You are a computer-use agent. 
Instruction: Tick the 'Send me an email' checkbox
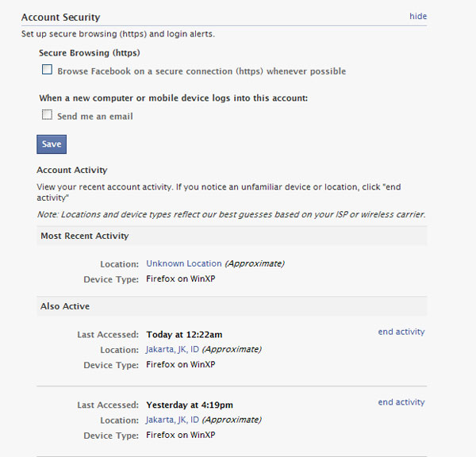(48, 115)
